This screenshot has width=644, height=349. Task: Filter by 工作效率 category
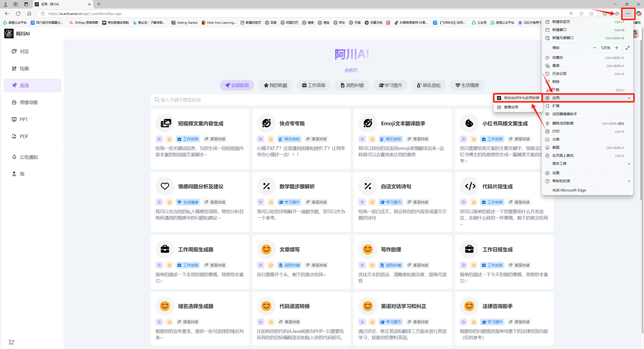(314, 85)
